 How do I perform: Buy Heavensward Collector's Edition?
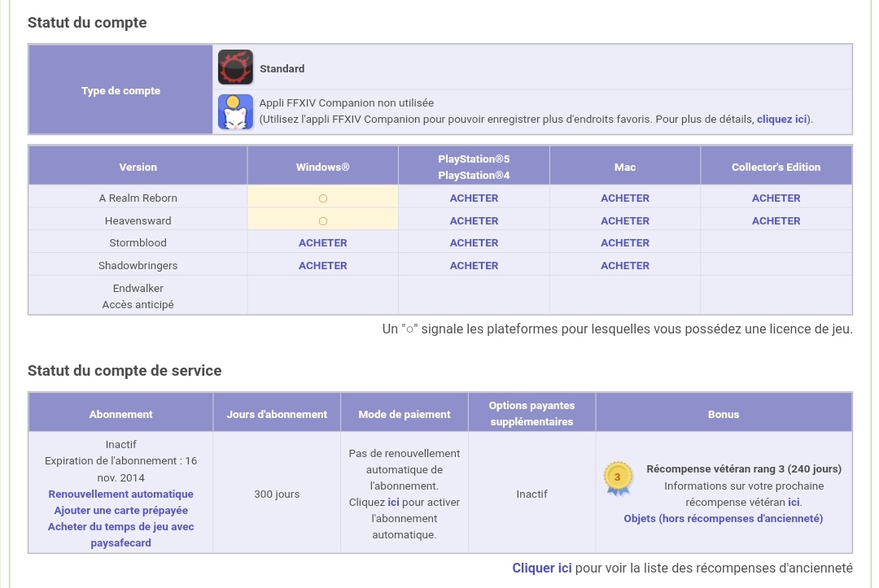pyautogui.click(x=776, y=220)
